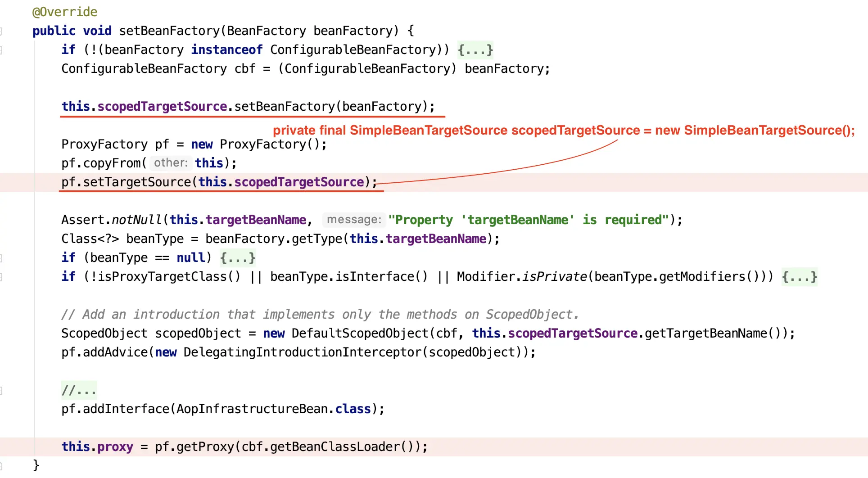
Task: Click the @Override annotation
Action: tap(65, 12)
